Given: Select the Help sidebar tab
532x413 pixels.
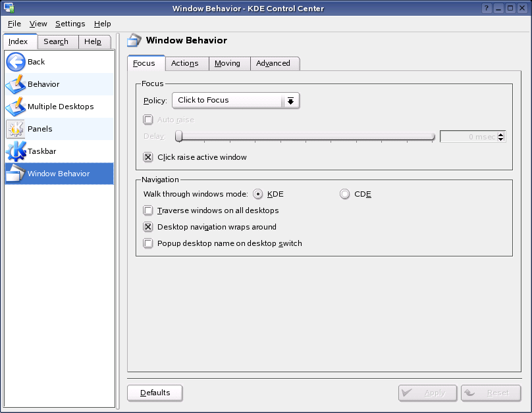Looking at the screenshot, I should 95,41.
